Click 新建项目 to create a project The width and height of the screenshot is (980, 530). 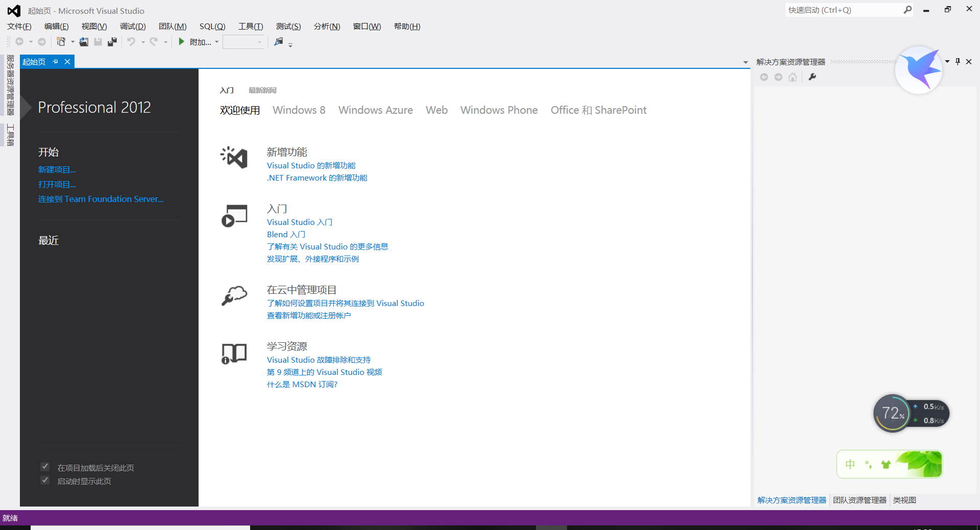(57, 169)
